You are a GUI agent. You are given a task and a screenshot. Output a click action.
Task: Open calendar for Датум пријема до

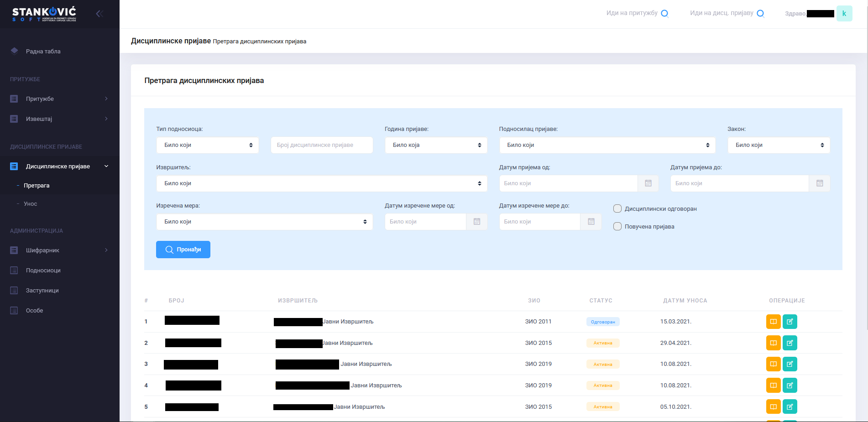coord(819,183)
